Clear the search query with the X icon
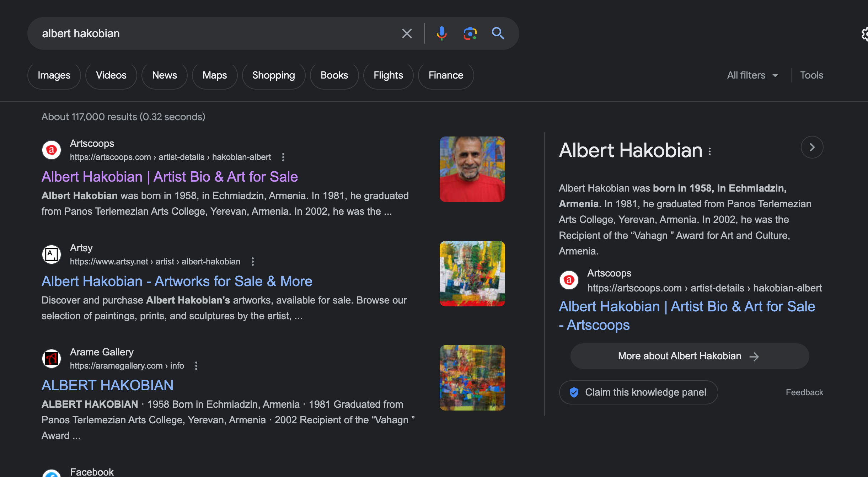This screenshot has height=477, width=868. 407,33
